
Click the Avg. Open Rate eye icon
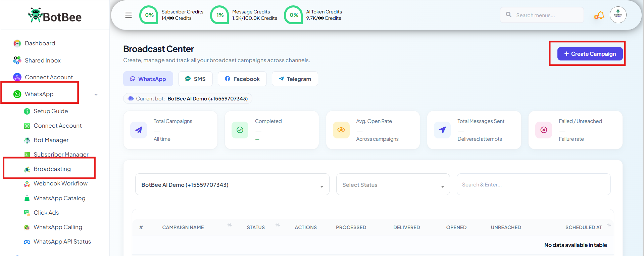coord(341,130)
